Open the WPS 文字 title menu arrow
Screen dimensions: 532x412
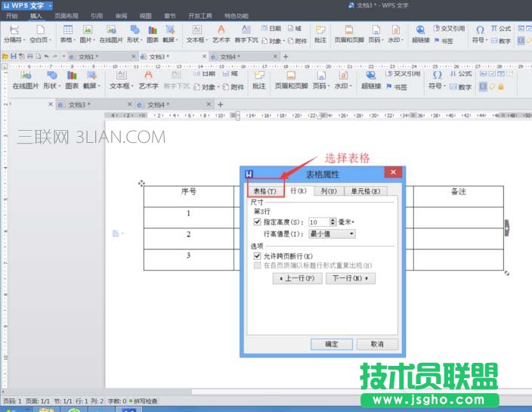[x=50, y=6]
